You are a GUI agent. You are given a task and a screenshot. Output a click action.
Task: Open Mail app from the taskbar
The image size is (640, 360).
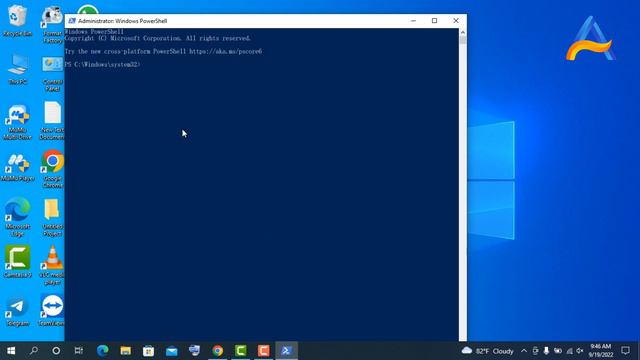tap(171, 351)
